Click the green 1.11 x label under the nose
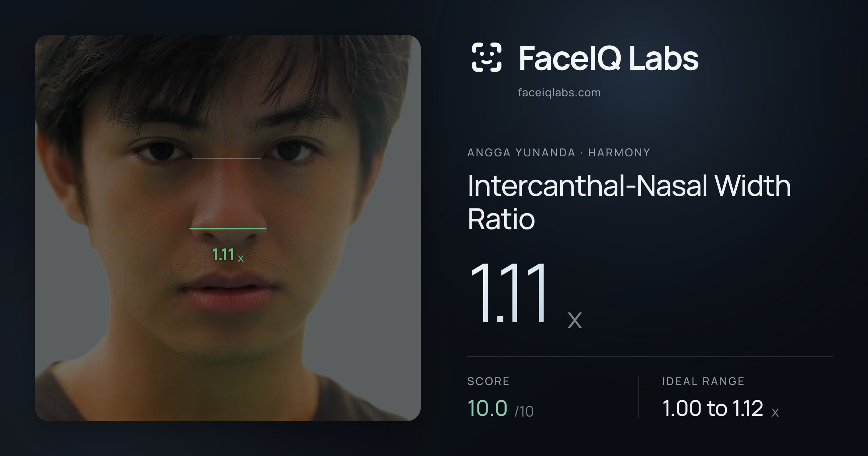This screenshot has height=456, width=868. tap(228, 255)
